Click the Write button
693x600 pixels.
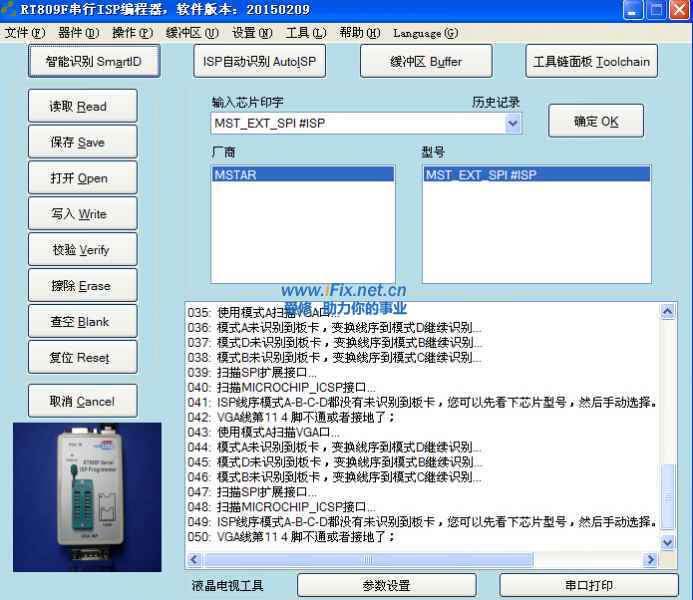(x=79, y=214)
